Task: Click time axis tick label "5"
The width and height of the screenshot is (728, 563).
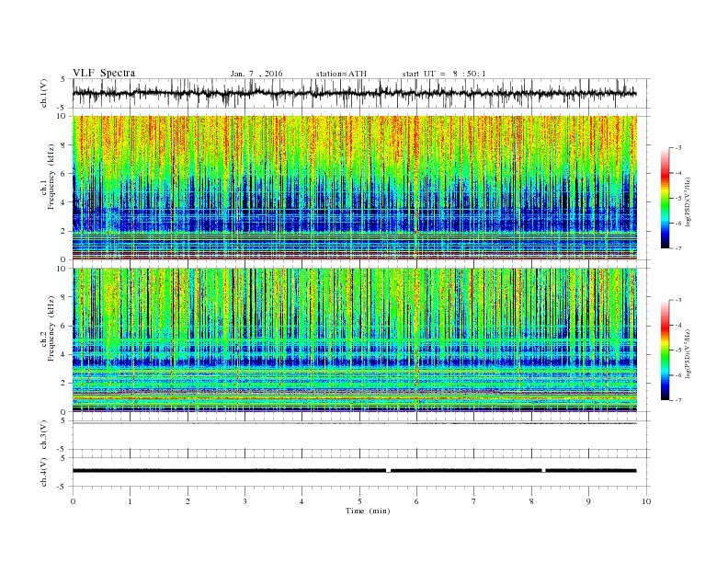Action: click(359, 501)
